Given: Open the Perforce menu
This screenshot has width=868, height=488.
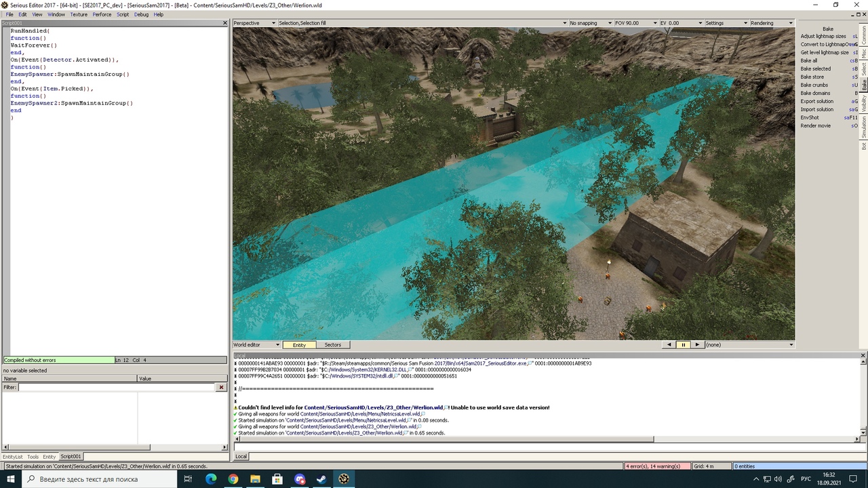Looking at the screenshot, I should [x=102, y=14].
